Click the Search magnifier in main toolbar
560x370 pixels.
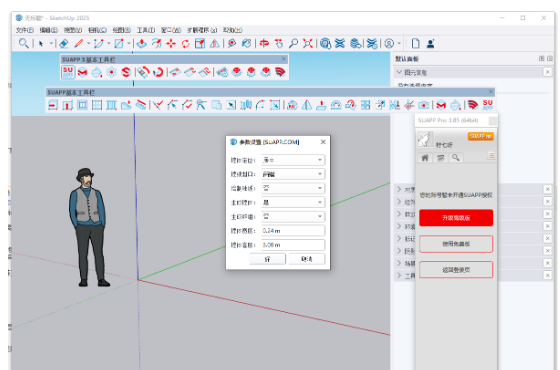24,44
